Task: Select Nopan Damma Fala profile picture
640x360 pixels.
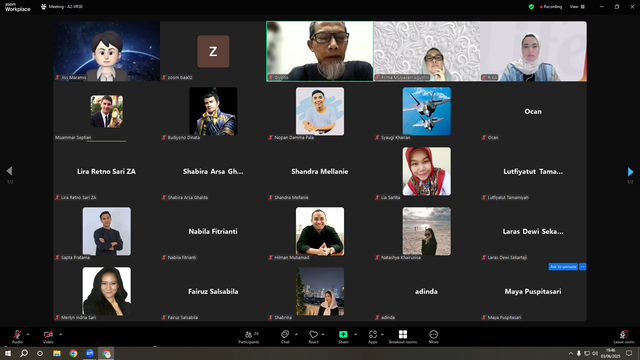Action: pos(320,111)
